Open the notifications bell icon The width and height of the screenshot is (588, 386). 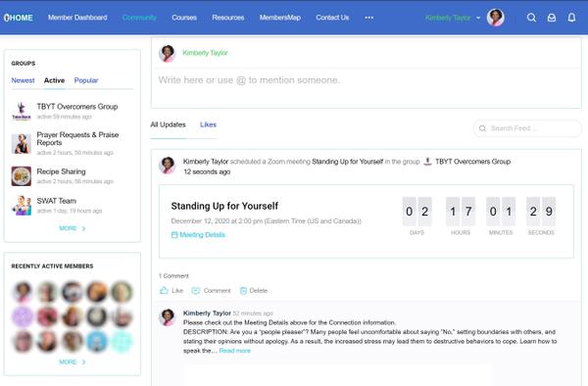coord(571,18)
